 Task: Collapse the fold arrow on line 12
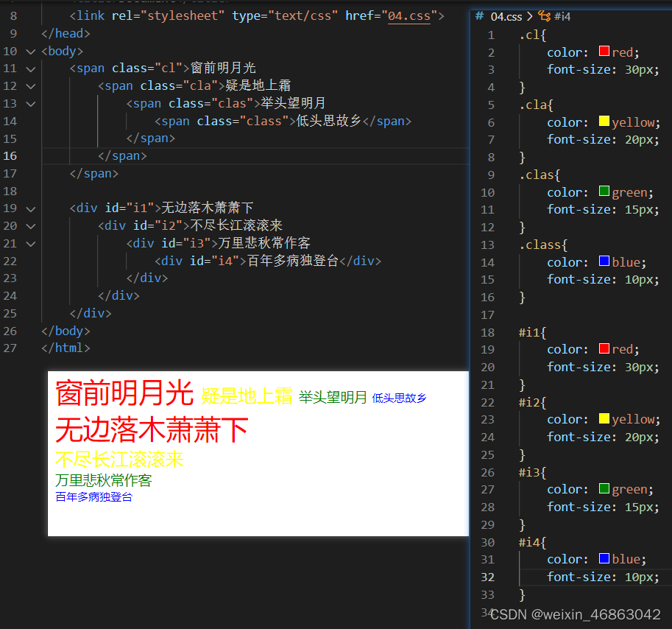pos(30,86)
